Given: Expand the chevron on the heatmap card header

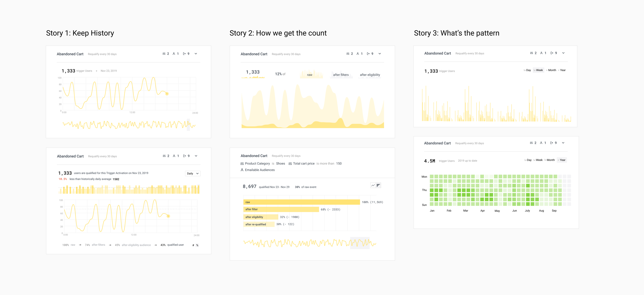Looking at the screenshot, I should (563, 143).
